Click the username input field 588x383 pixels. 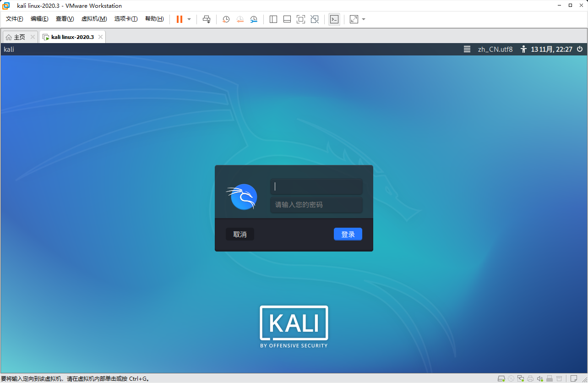click(x=316, y=186)
